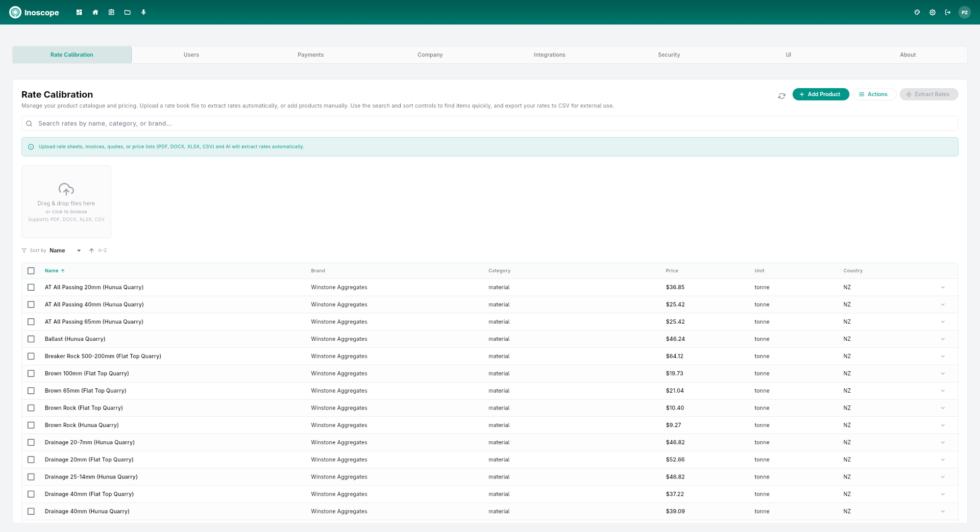Screen dimensions: 980x532
Task: Open the clipboard icon in navigation bar
Action: [111, 12]
